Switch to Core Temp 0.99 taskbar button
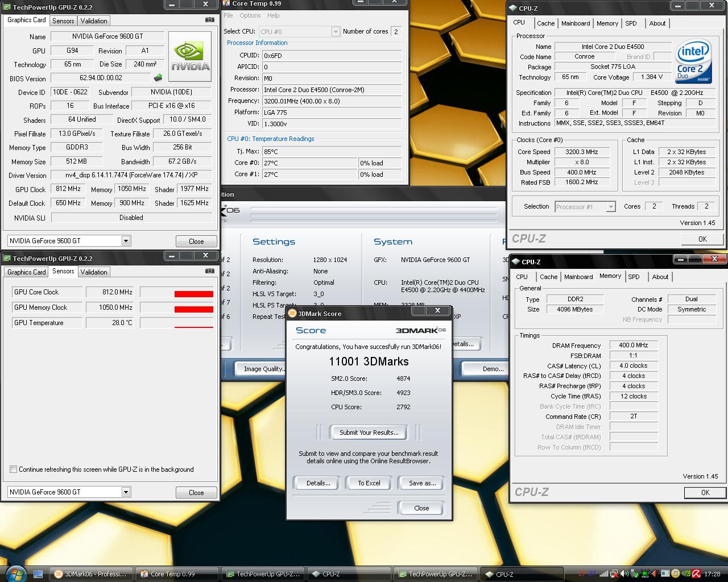This screenshot has height=582, width=728. pos(177,574)
